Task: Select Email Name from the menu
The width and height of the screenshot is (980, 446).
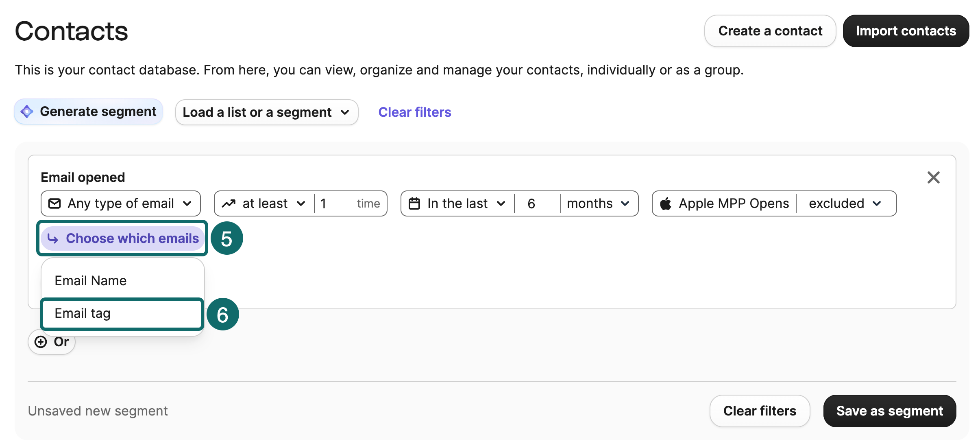Action: pyautogui.click(x=91, y=281)
